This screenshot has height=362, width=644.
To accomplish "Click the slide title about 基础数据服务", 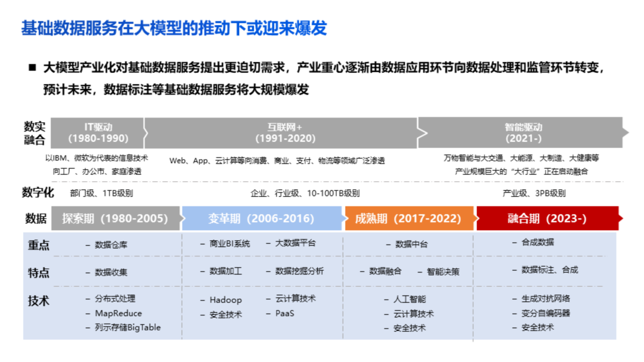I will pyautogui.click(x=174, y=29).
